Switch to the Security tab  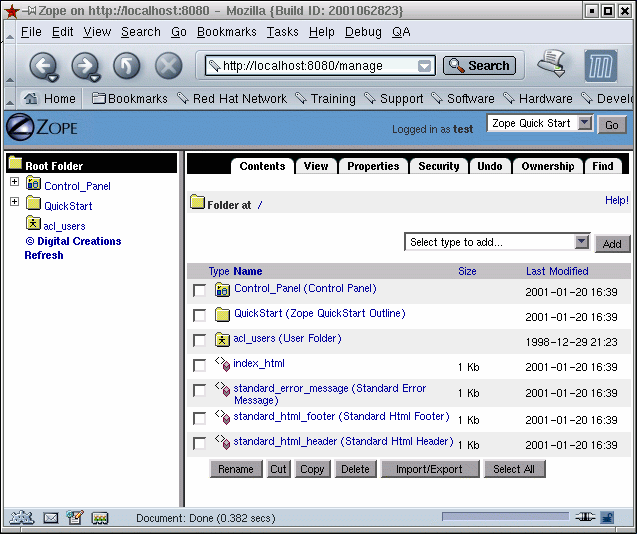tap(438, 166)
